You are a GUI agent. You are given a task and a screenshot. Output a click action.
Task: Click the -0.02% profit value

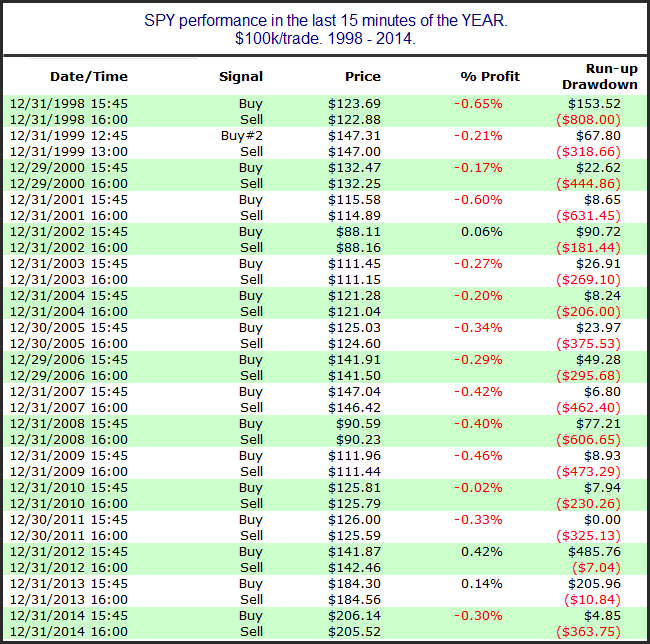(478, 488)
